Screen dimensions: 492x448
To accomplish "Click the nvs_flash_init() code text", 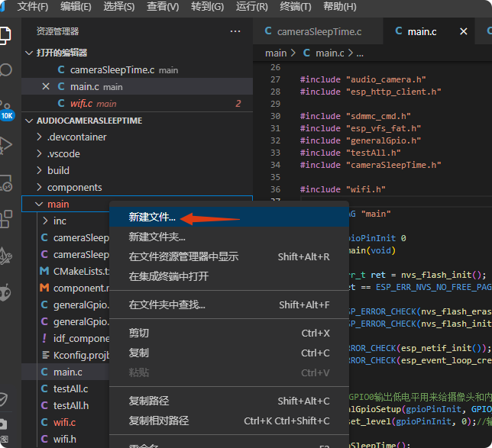I will (441, 275).
